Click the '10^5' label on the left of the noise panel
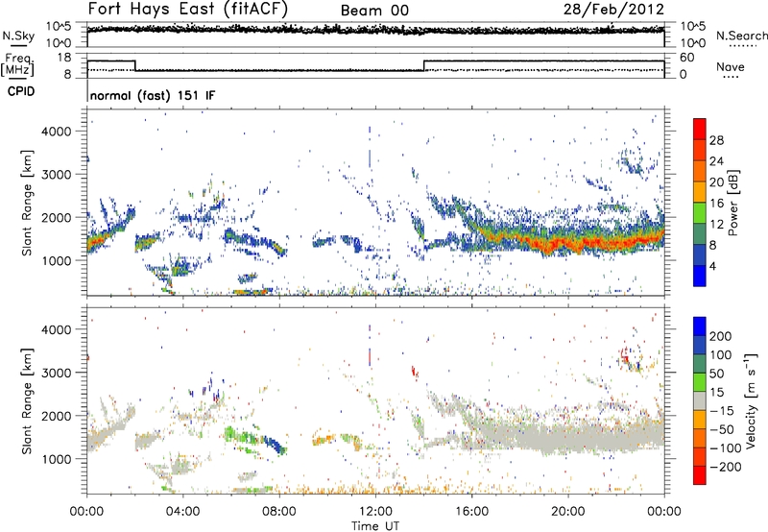Viewport: 768px width, 532px height. 58,27
